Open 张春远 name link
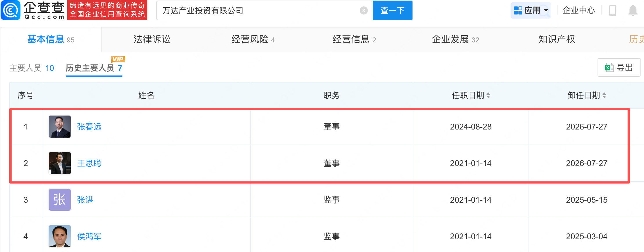The height and width of the screenshot is (252, 644). [x=89, y=127]
